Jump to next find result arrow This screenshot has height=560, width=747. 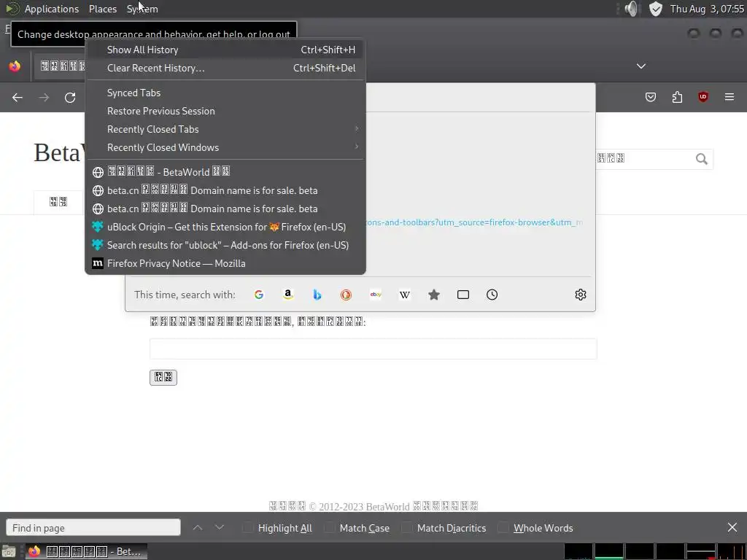click(x=219, y=528)
